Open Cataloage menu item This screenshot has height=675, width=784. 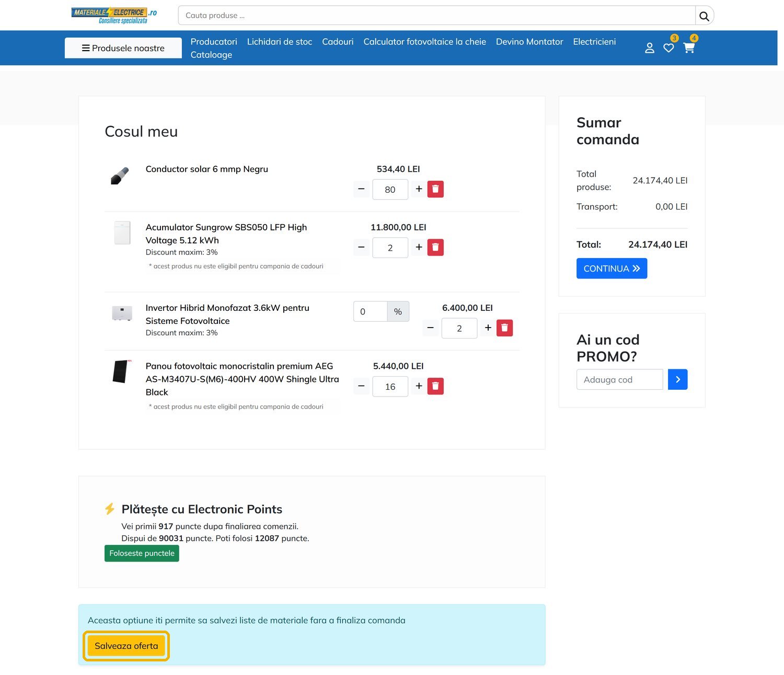(211, 55)
